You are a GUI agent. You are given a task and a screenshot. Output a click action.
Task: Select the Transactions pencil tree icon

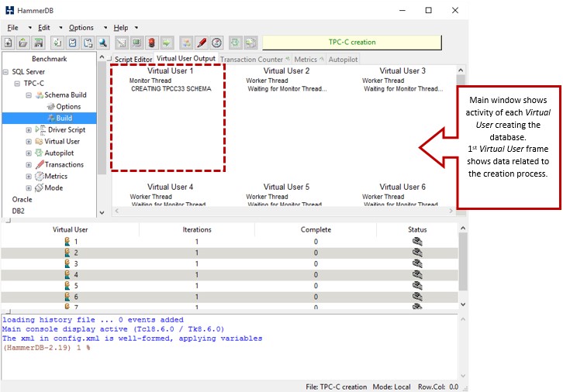[x=40, y=164]
